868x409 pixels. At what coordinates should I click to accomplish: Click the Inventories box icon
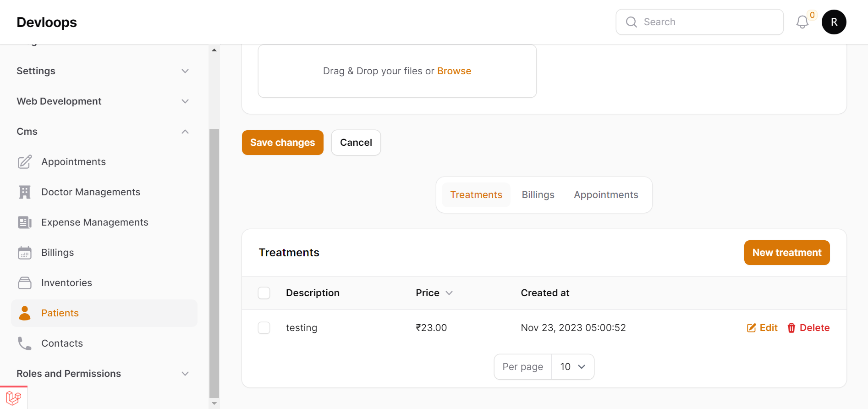coord(25,283)
